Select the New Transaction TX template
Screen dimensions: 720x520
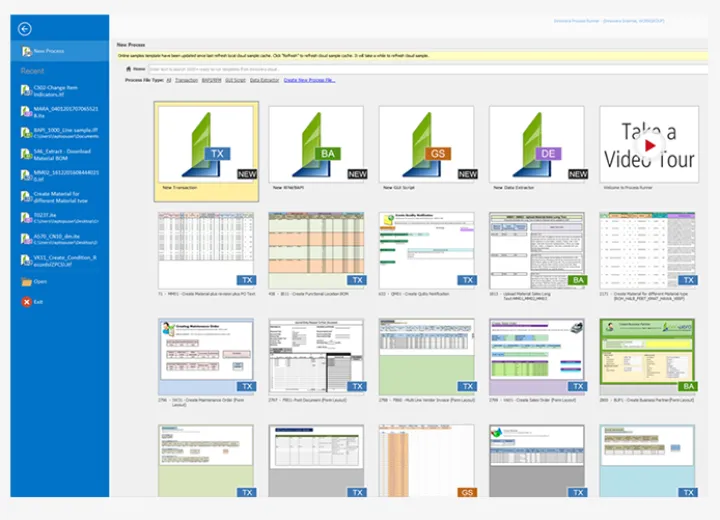tap(206, 142)
